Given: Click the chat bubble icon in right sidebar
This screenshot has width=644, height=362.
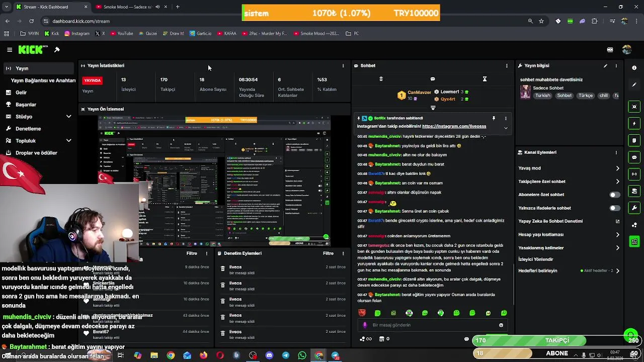Looking at the screenshot, I should (634, 157).
